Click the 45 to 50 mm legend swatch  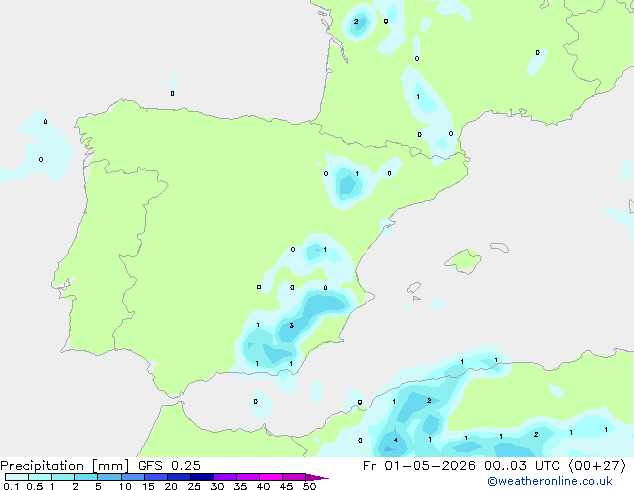[294, 477]
